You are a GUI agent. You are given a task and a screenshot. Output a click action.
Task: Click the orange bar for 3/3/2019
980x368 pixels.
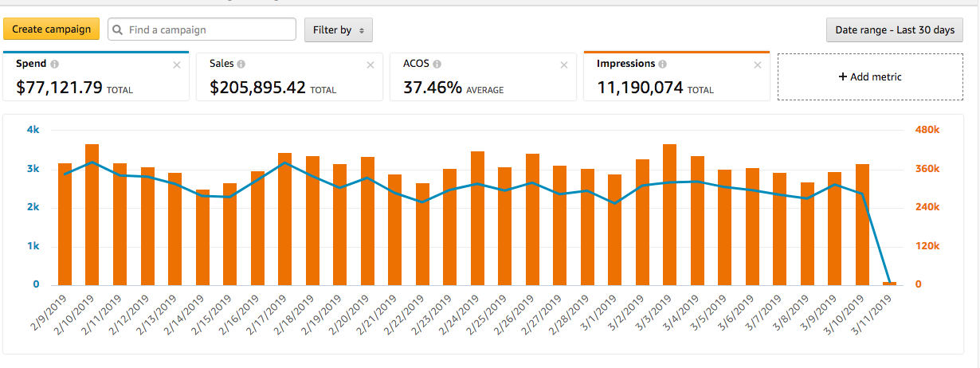point(669,214)
